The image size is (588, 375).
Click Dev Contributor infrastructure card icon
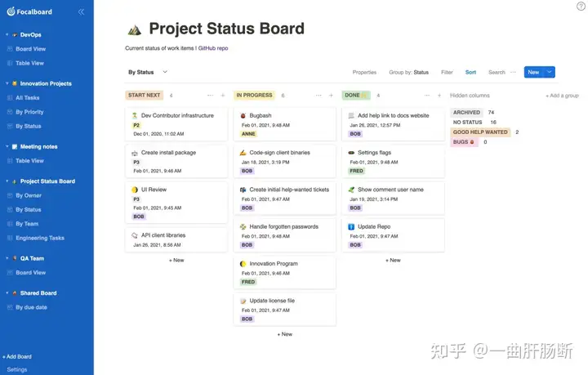(135, 115)
